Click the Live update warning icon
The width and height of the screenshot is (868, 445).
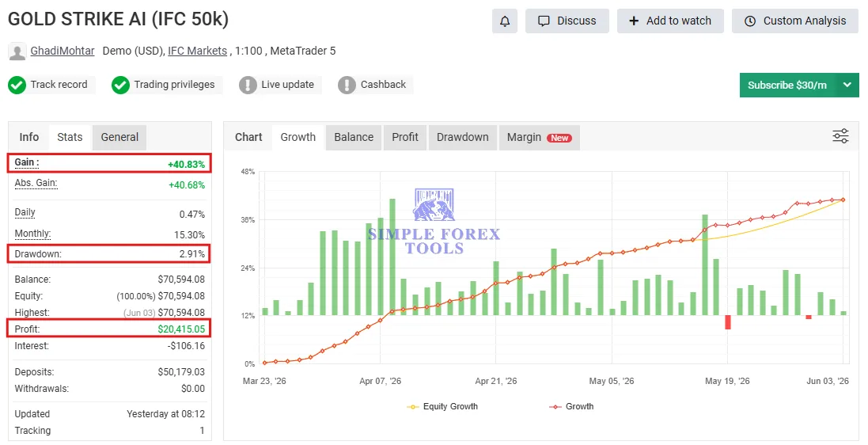pos(248,85)
